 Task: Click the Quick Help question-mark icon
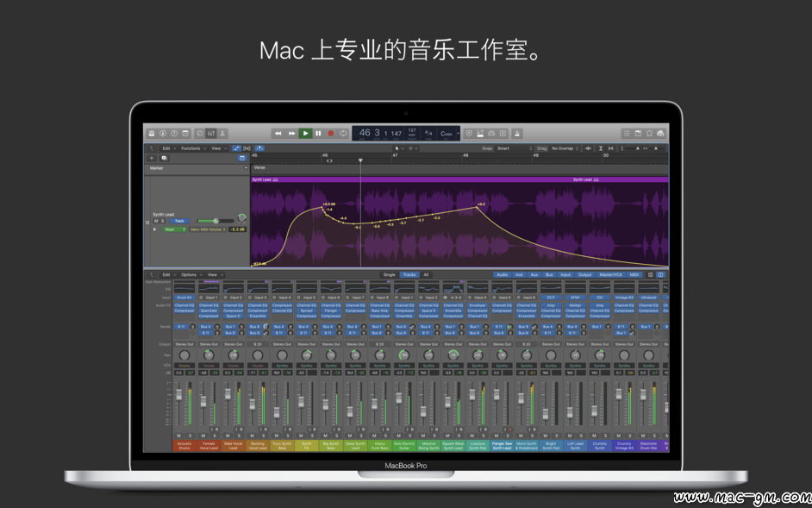tap(174, 133)
